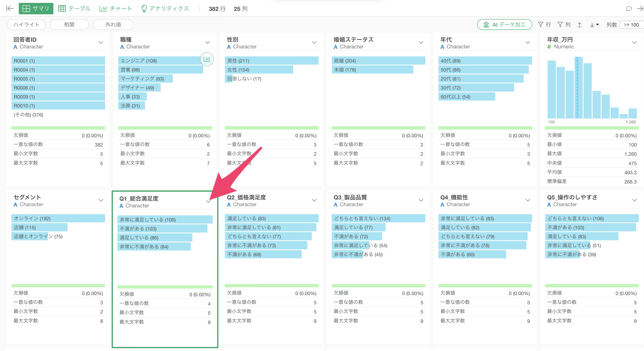The image size is (644, 351).
Task: Switch to the テーブル tab
Action: (x=74, y=8)
